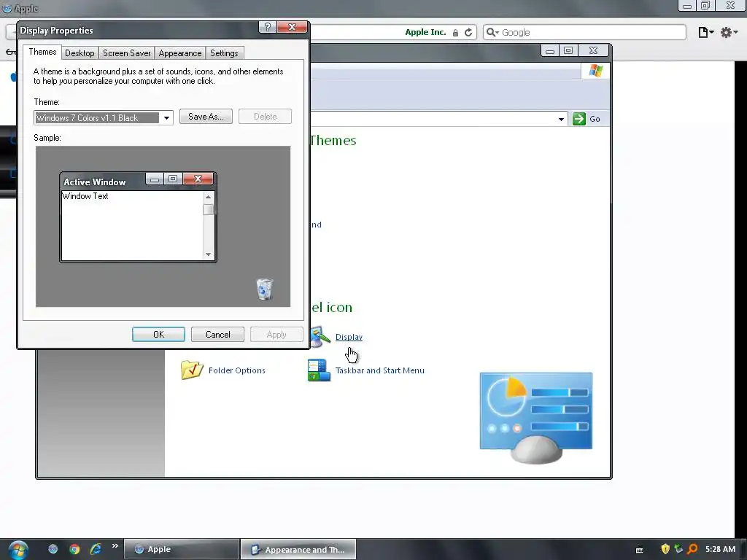Select the Appearance tab

point(180,52)
